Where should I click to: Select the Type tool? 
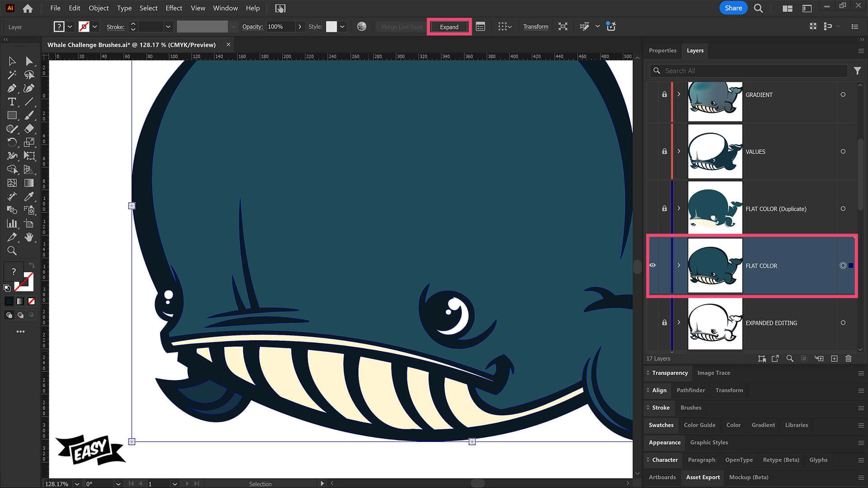12,102
